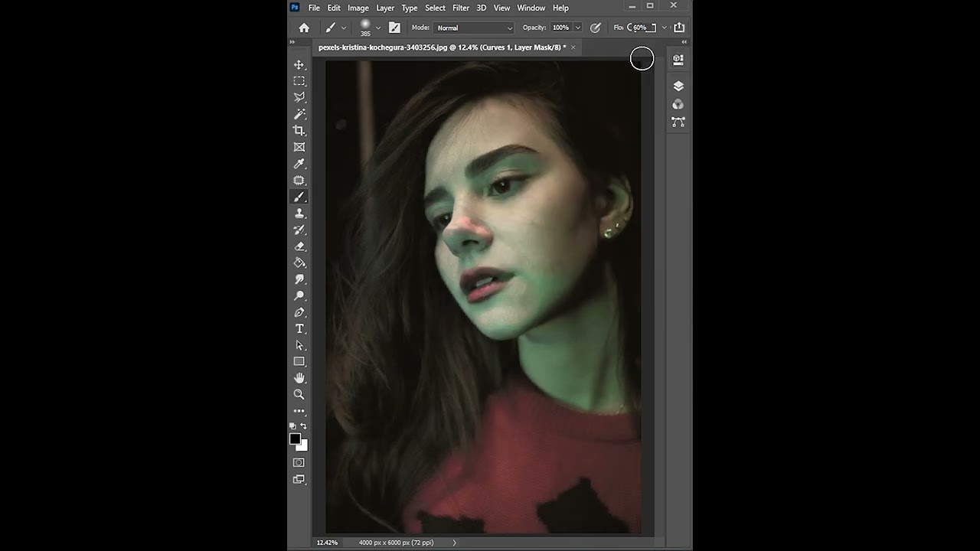Open the Image menu
Viewport: 980px width, 551px height.
tap(358, 8)
